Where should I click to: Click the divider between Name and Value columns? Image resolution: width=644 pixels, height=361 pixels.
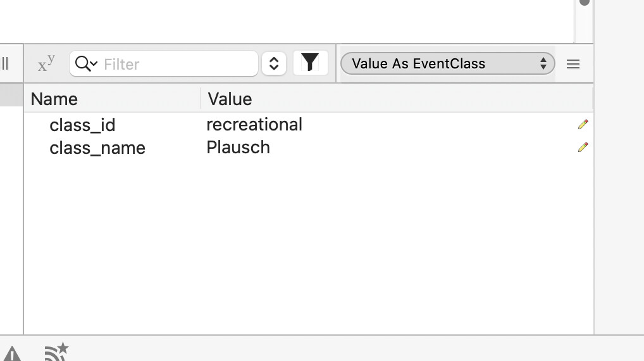(x=201, y=99)
